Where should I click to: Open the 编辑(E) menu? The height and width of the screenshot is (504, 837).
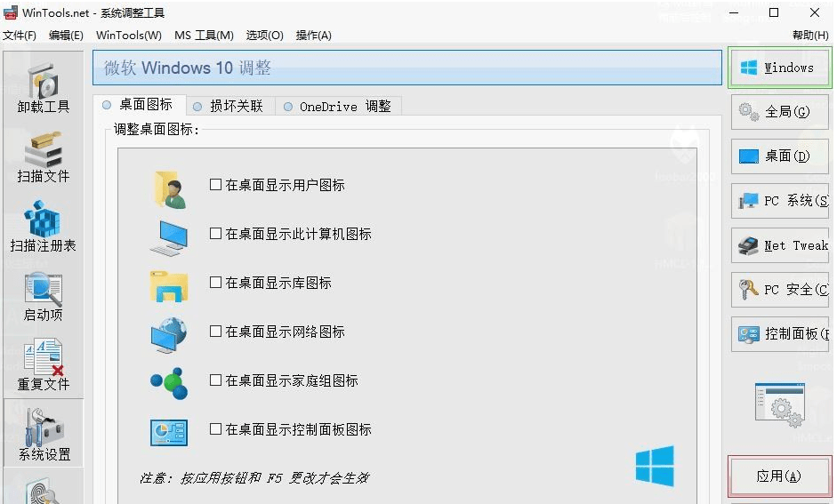point(66,36)
